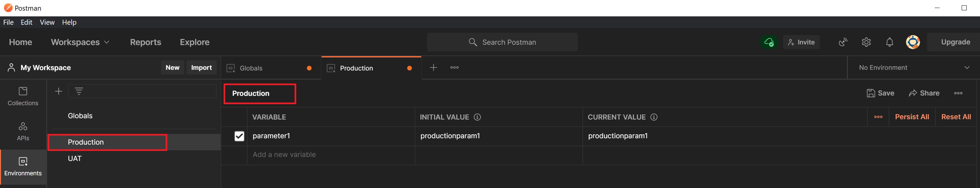Create new environment with sidebar plus icon
The image size is (980, 188).
59,91
